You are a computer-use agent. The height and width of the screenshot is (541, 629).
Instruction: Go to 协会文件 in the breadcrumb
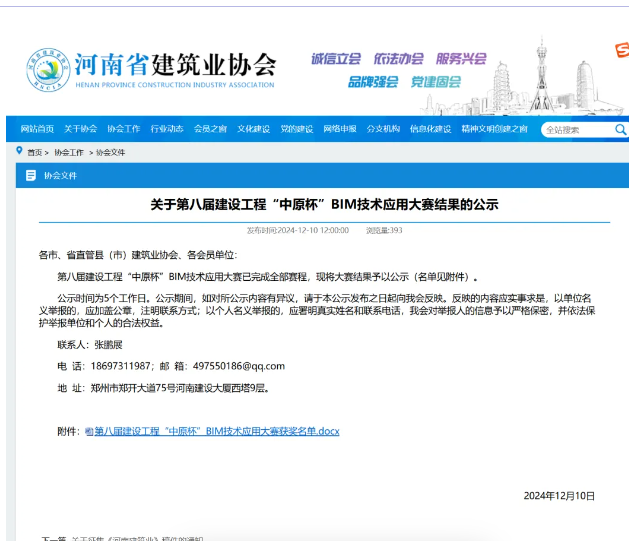[111, 152]
